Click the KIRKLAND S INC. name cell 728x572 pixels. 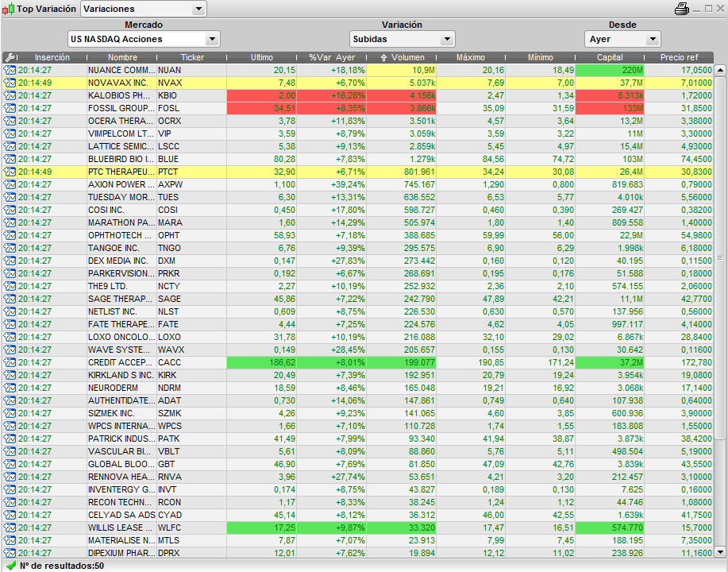pyautogui.click(x=121, y=375)
